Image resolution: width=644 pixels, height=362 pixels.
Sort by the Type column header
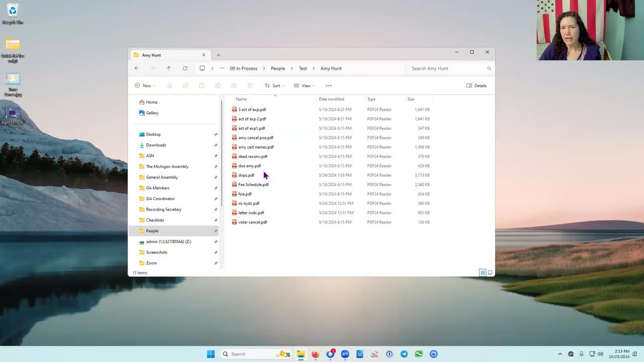tap(371, 99)
